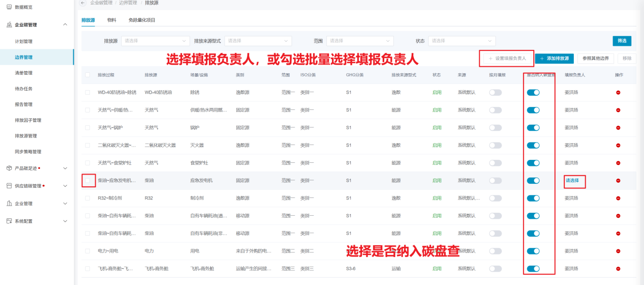
Task: Click the 系统配置 sidebar icon
Action: point(9,221)
